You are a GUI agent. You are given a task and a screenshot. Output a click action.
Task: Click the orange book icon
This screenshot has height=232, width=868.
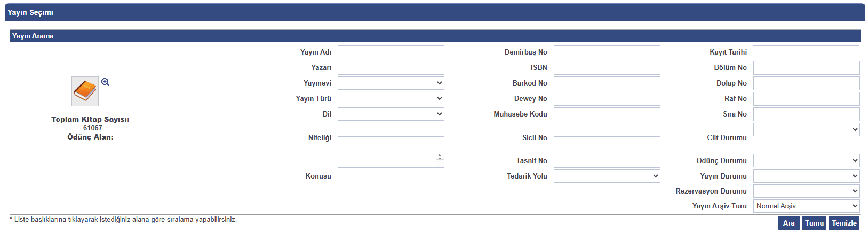coord(85,91)
